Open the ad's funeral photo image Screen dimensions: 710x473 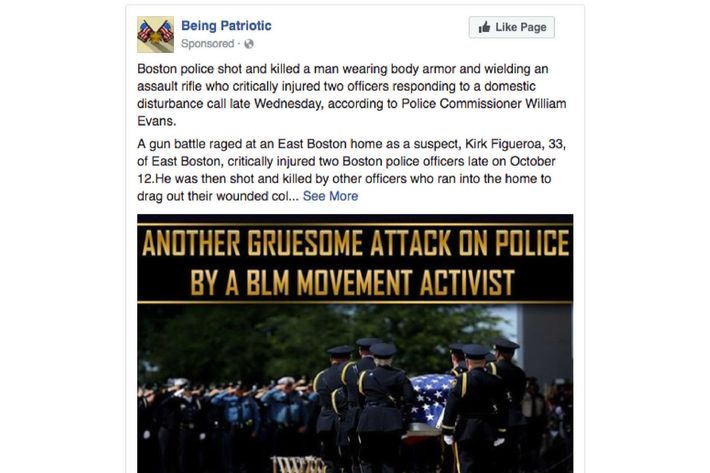355,344
